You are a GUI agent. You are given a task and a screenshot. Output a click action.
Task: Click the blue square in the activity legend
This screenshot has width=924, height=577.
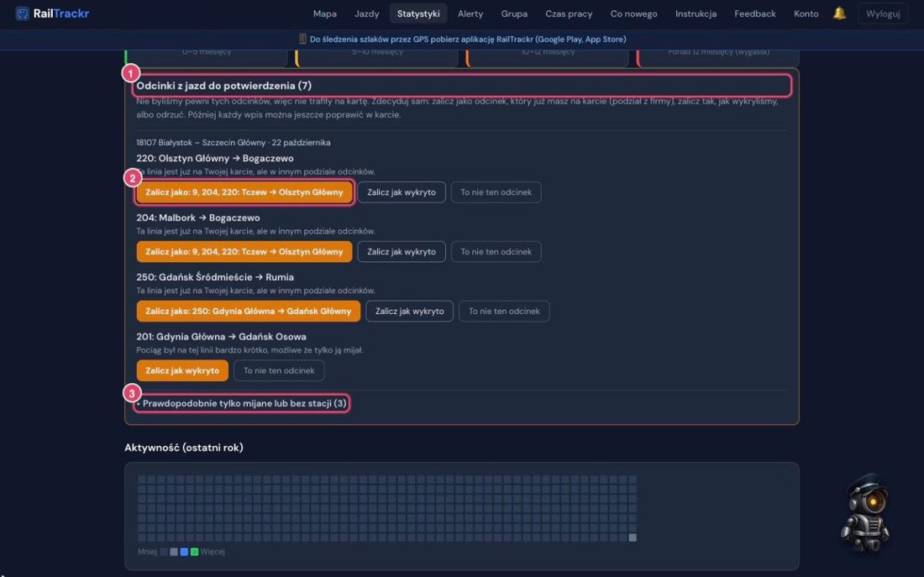[185, 552]
